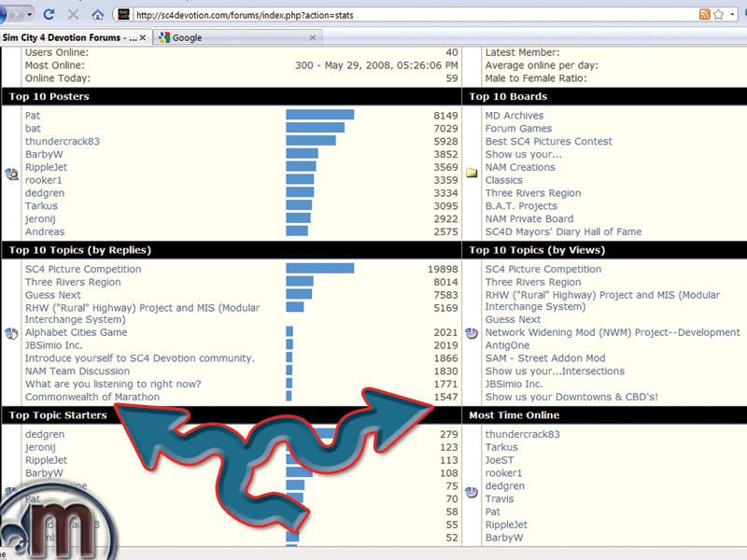This screenshot has height=560, width=747.
Task: Open the MD Archives board
Action: tap(514, 116)
